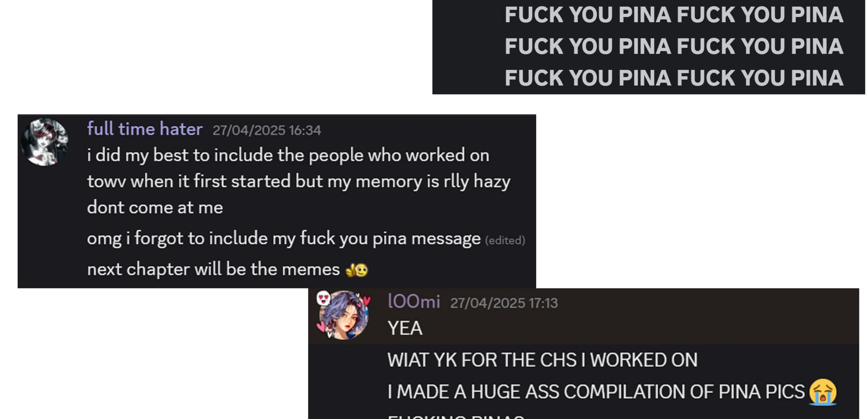Click the "dont come at me" text line
Image resolution: width=868 pixels, height=419 pixels.
click(155, 207)
